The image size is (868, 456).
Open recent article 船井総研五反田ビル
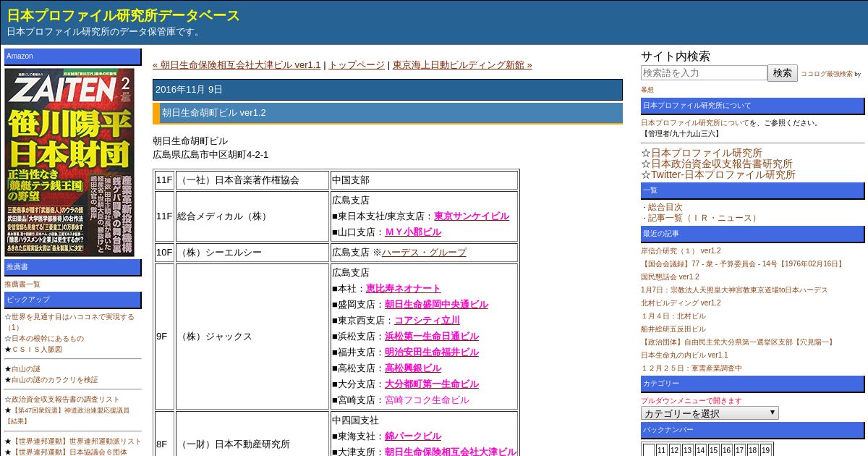tap(673, 329)
